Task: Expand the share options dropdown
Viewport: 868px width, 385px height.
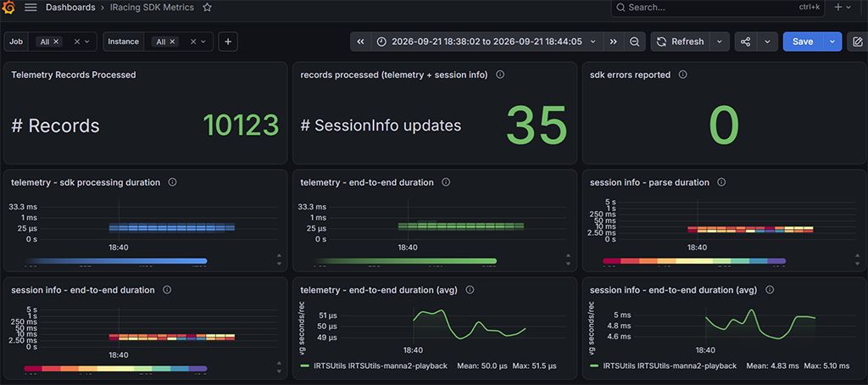Action: tap(767, 42)
